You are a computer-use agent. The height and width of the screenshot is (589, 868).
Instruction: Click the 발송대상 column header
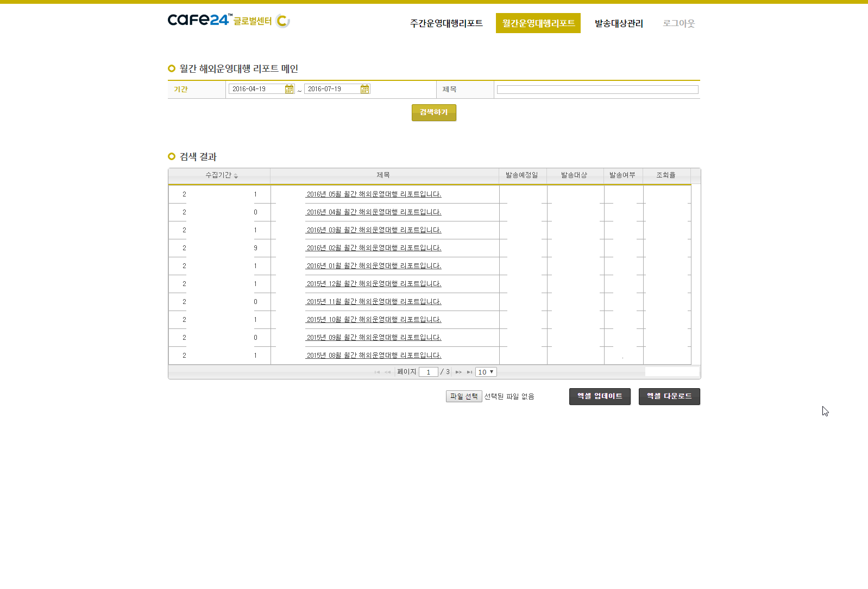point(574,175)
